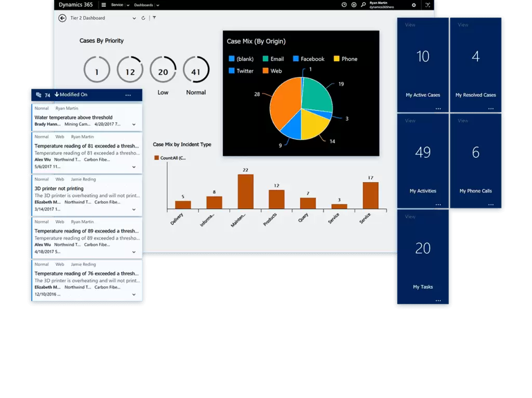Expand the Water temperature case card
532x398 pixels.
click(134, 125)
